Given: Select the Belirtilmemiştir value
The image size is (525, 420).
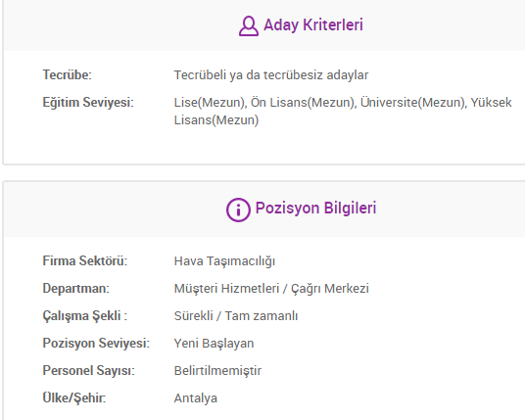Looking at the screenshot, I should tap(217, 371).
